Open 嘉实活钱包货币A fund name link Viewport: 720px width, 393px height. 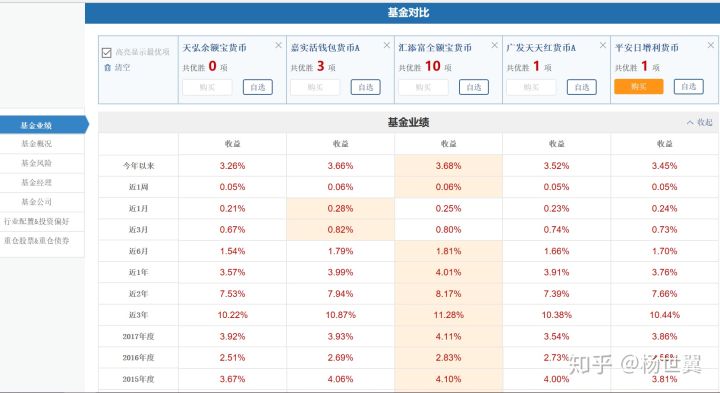[x=325, y=48]
